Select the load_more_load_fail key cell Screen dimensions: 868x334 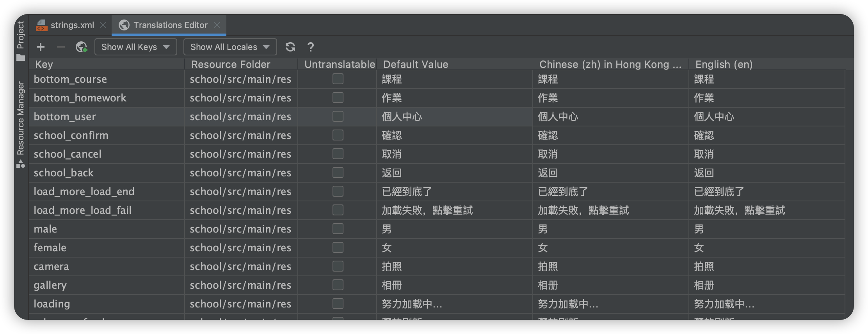tap(107, 210)
